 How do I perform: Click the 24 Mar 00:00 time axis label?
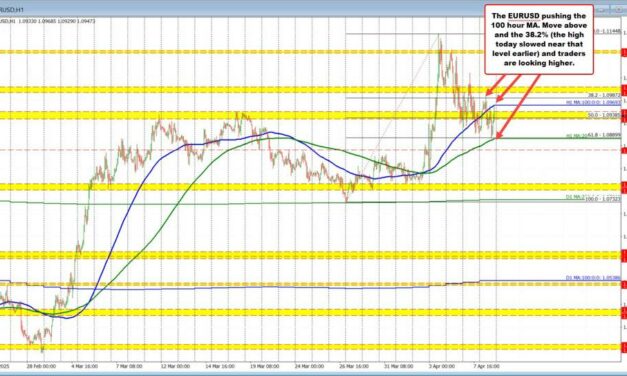[309, 366]
